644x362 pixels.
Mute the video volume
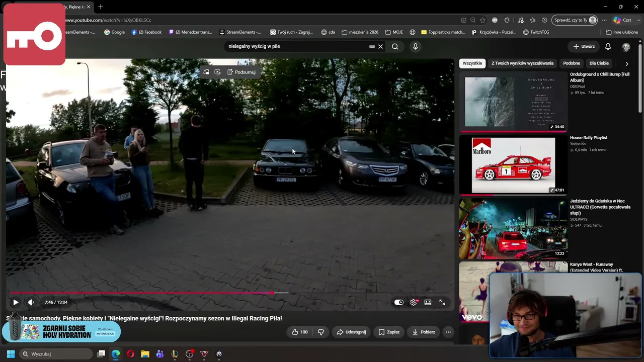pos(31,302)
